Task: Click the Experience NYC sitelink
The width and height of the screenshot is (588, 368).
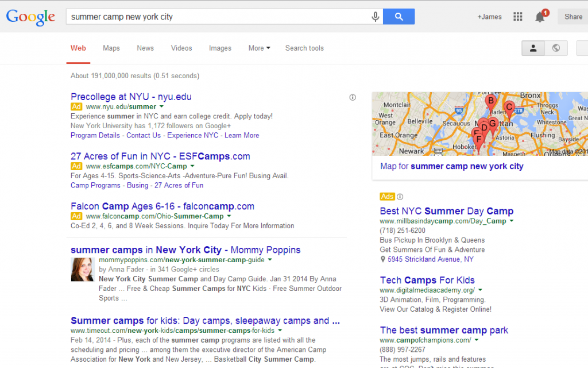Action: pyautogui.click(x=192, y=135)
